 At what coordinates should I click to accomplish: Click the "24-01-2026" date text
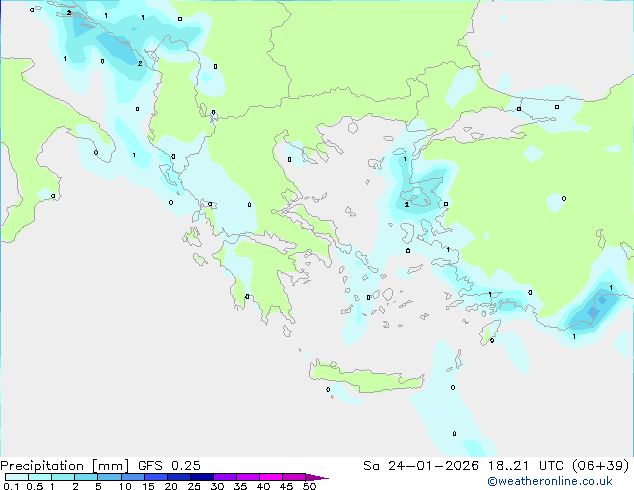[x=433, y=466]
